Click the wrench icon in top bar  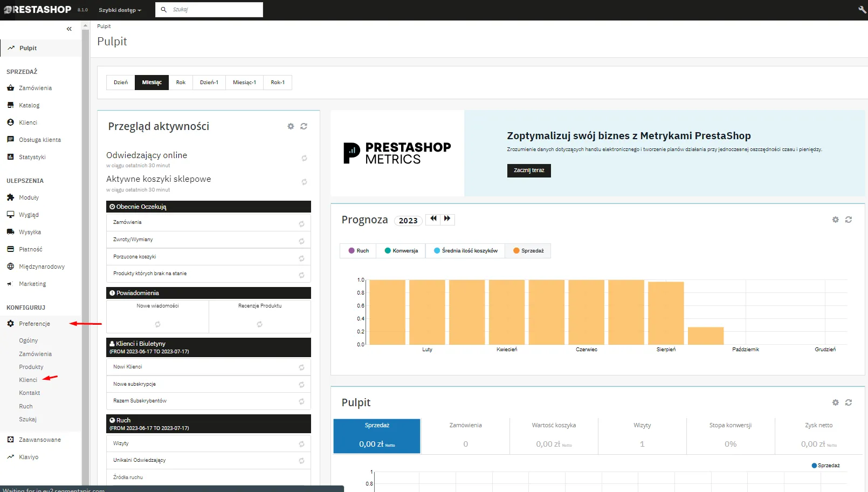pos(862,10)
